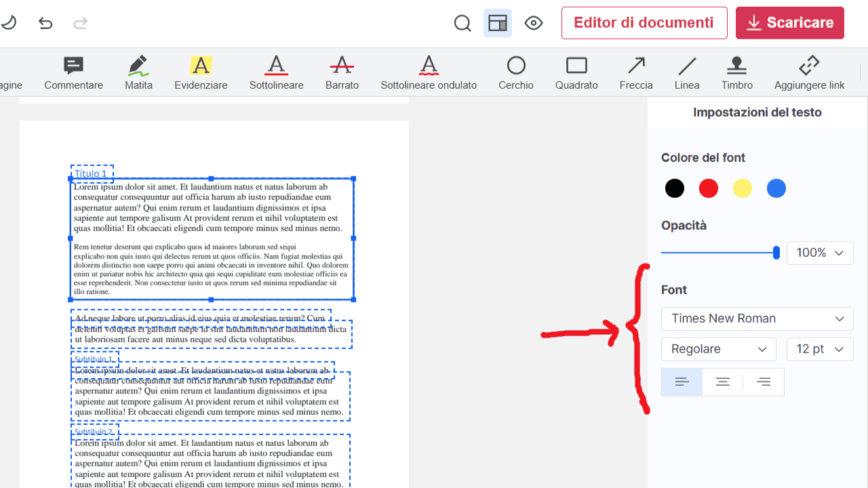Toggle the eye preview icon
The height and width of the screenshot is (488, 868).
click(x=534, y=24)
